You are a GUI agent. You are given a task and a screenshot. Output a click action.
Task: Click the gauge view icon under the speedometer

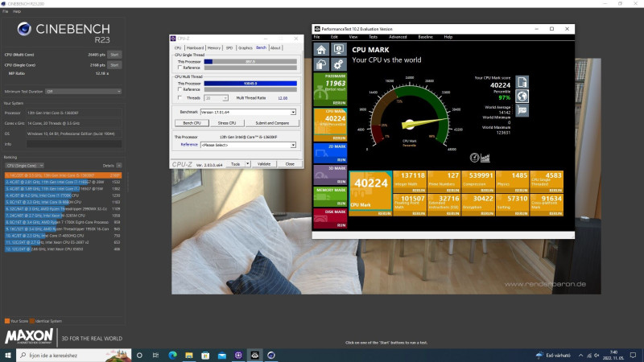(x=474, y=158)
